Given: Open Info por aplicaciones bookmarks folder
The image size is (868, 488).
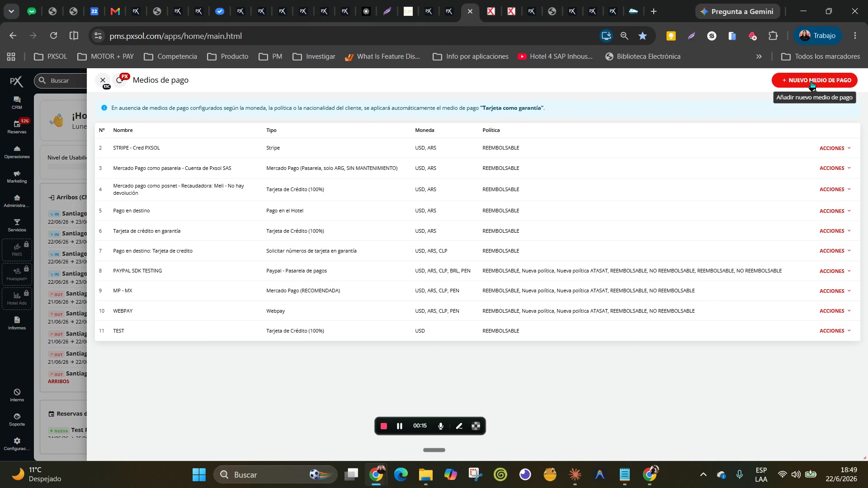Looking at the screenshot, I should tap(471, 56).
